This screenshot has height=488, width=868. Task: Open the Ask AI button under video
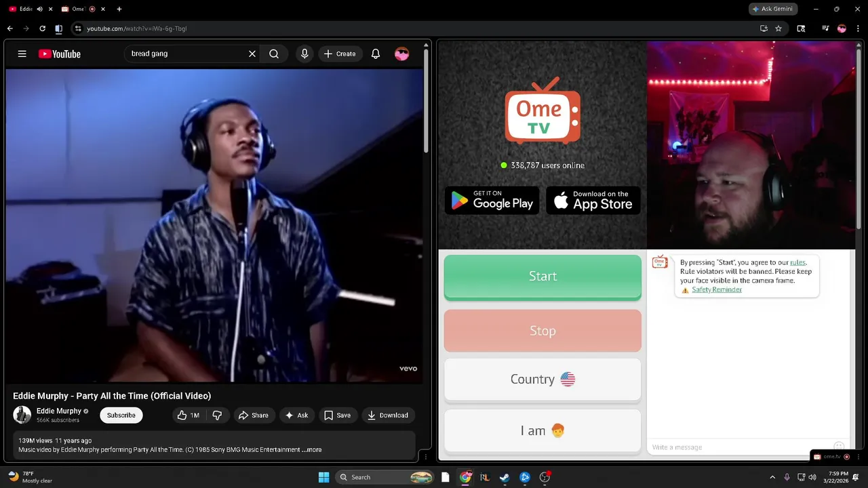(x=296, y=415)
